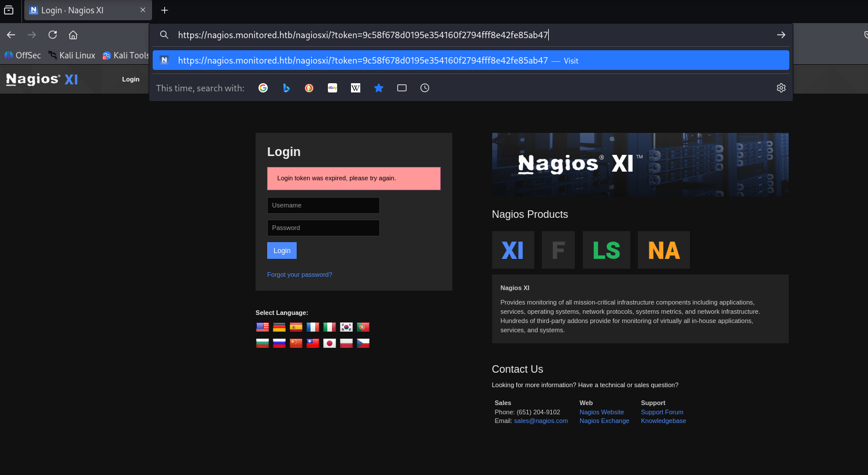The width and height of the screenshot is (868, 475).
Task: Search bookmarks via the star icon
Action: 379,88
